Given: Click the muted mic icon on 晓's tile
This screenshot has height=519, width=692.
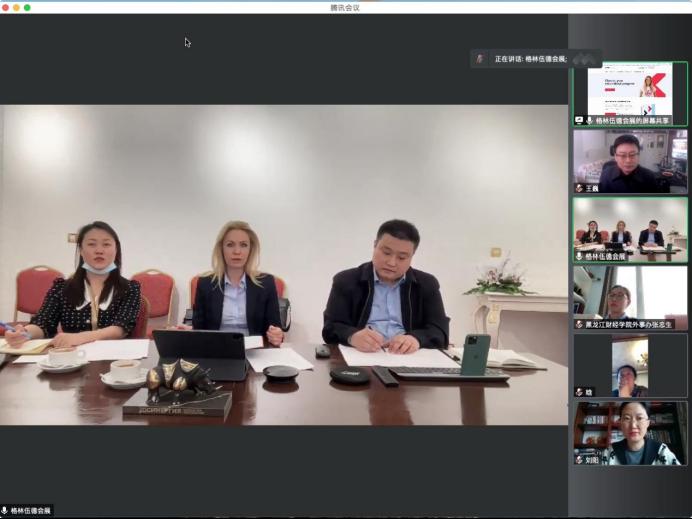Looking at the screenshot, I should coord(579,392).
